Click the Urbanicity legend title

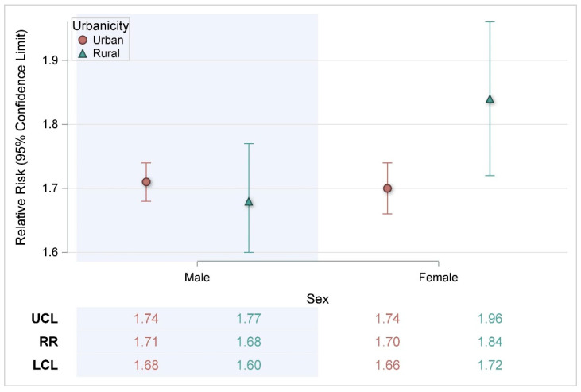tap(100, 25)
